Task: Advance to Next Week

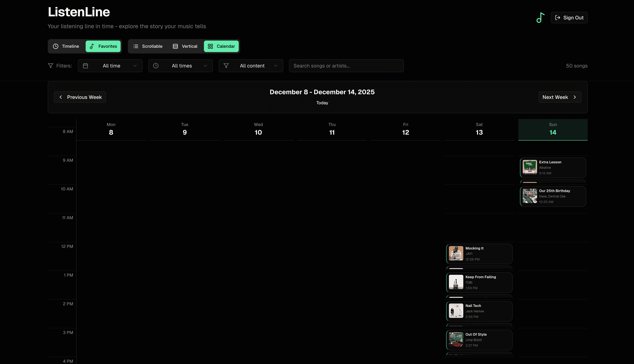Action: 560,97
